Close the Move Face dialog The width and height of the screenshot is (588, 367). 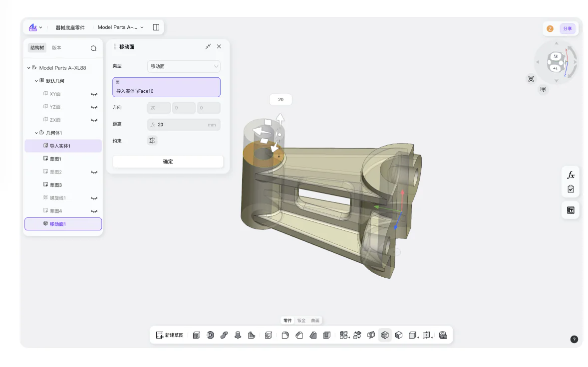(219, 46)
